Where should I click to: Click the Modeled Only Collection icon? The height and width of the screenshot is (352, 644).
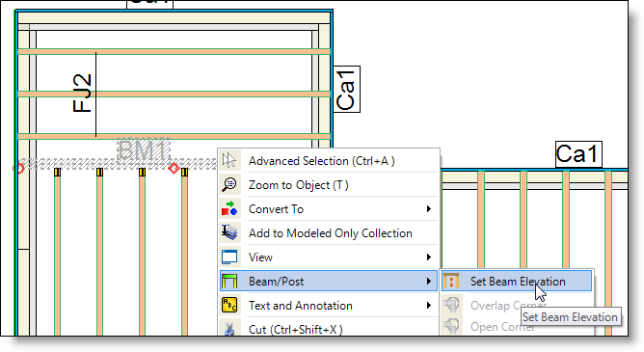tap(229, 232)
